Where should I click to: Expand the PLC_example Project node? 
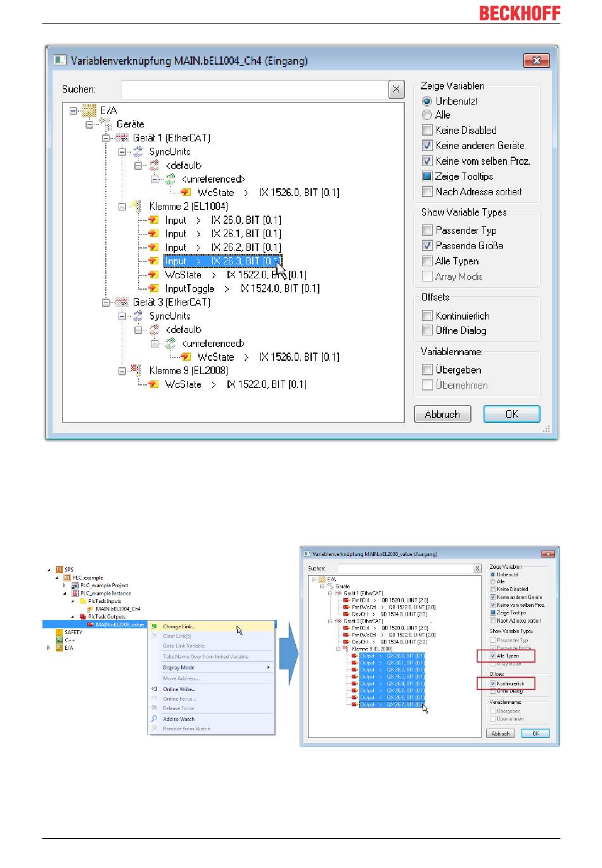65,585
